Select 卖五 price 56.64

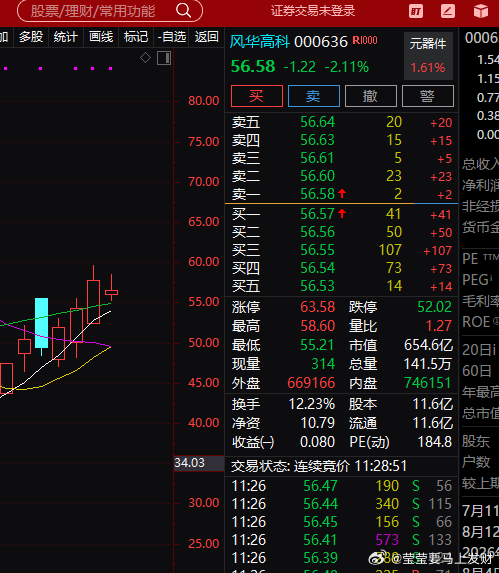click(x=317, y=122)
